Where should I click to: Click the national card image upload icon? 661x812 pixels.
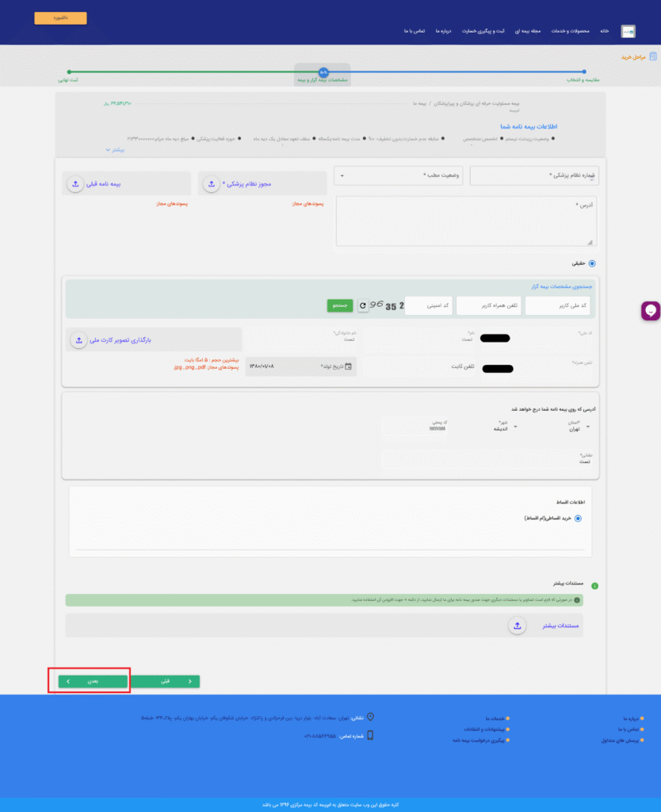point(78,340)
